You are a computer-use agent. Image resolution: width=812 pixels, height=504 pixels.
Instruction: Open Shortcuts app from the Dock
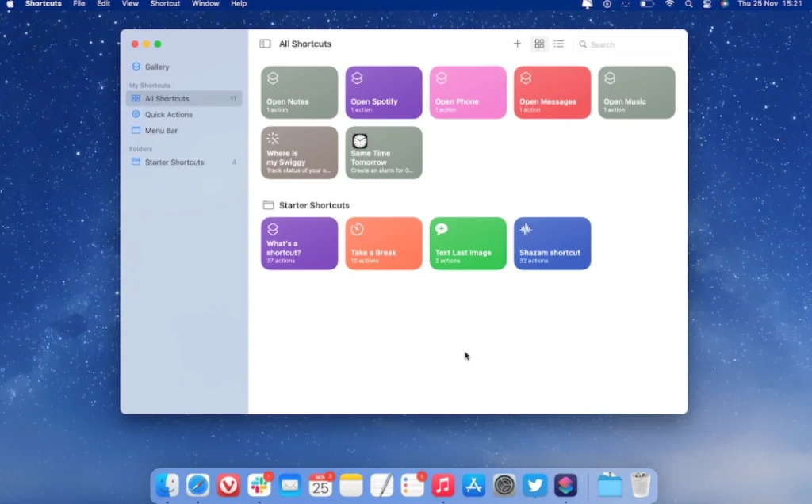tap(565, 485)
